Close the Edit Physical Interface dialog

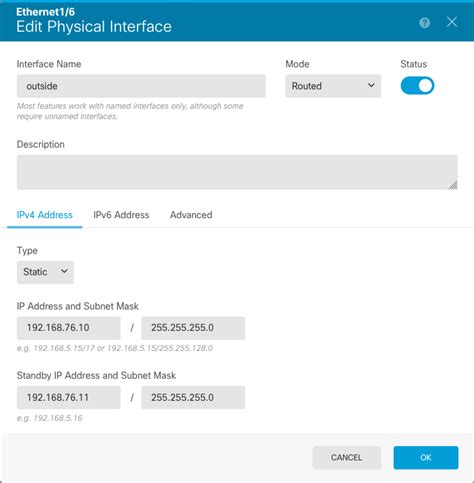pyautogui.click(x=452, y=22)
